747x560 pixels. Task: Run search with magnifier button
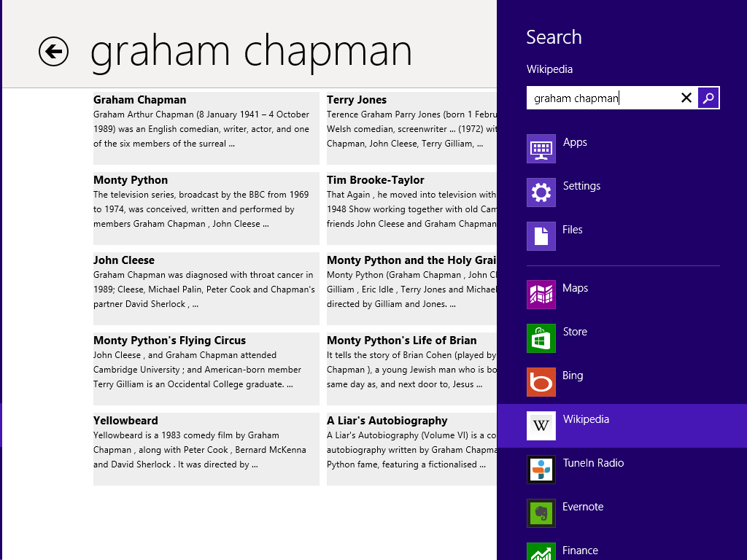click(708, 98)
